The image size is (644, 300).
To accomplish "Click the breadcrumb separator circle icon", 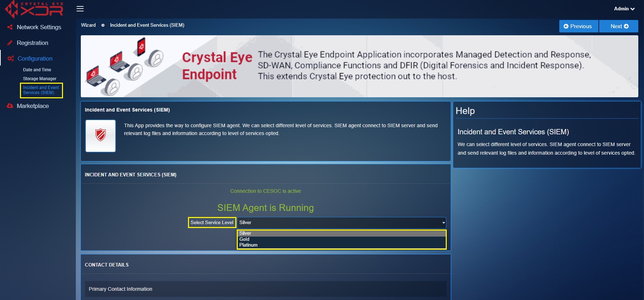I will click(103, 25).
